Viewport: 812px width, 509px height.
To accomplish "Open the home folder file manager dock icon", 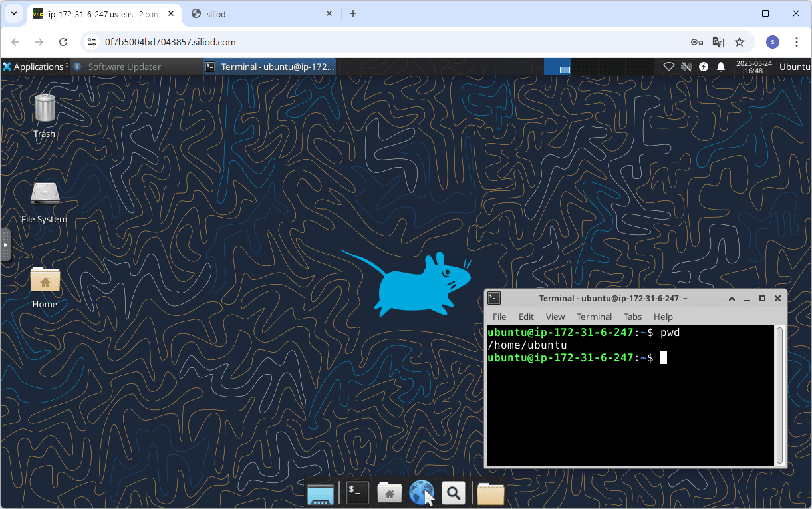I will click(x=390, y=493).
